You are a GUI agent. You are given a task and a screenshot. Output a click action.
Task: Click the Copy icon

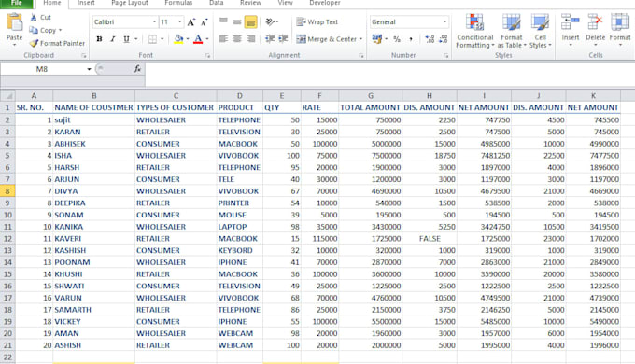(34, 30)
